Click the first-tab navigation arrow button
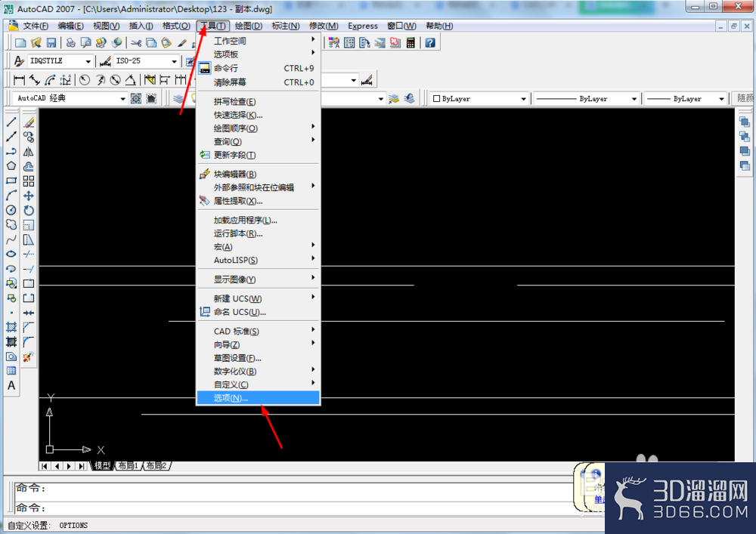Viewport: 756px width, 534px height. pyautogui.click(x=45, y=465)
